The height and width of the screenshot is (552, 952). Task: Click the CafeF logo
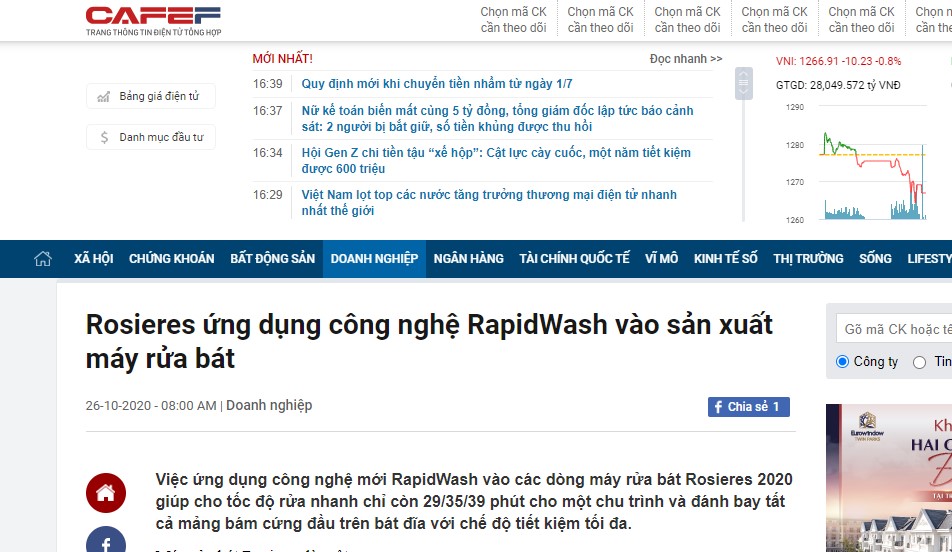tap(153, 21)
